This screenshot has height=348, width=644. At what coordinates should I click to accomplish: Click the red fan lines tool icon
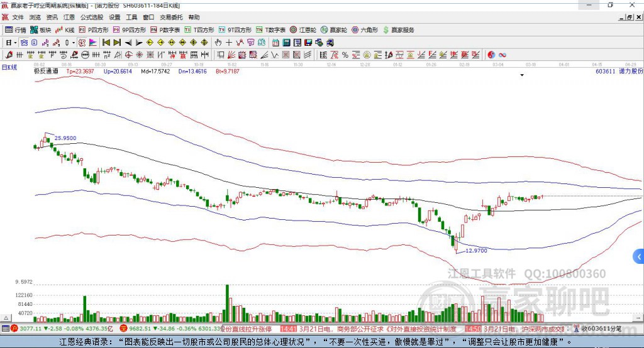(231, 55)
